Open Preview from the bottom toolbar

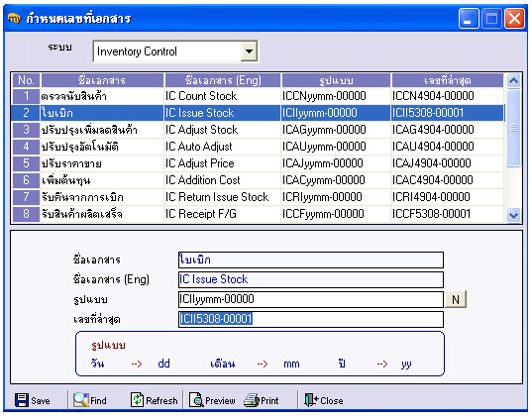coord(212,400)
